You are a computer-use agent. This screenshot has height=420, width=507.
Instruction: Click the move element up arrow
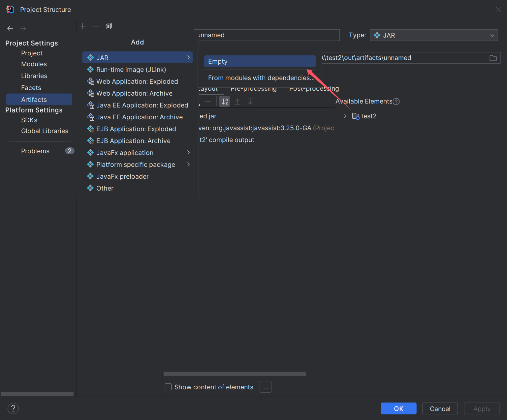(x=238, y=102)
